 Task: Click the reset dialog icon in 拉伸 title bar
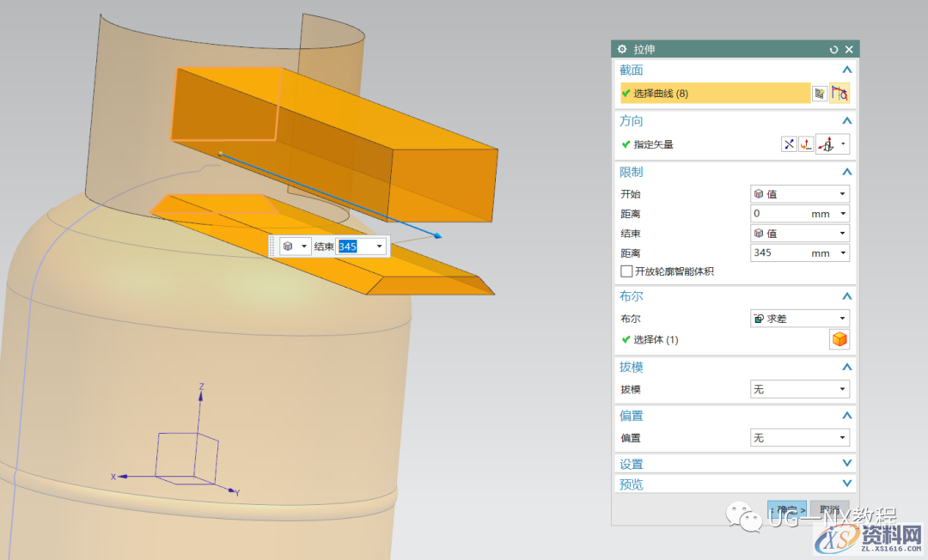[x=833, y=50]
